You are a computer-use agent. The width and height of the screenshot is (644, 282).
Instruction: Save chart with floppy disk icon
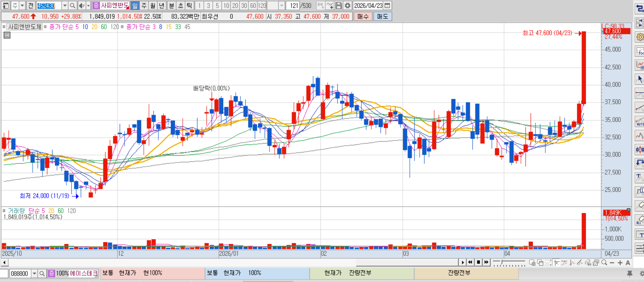coord(339,6)
